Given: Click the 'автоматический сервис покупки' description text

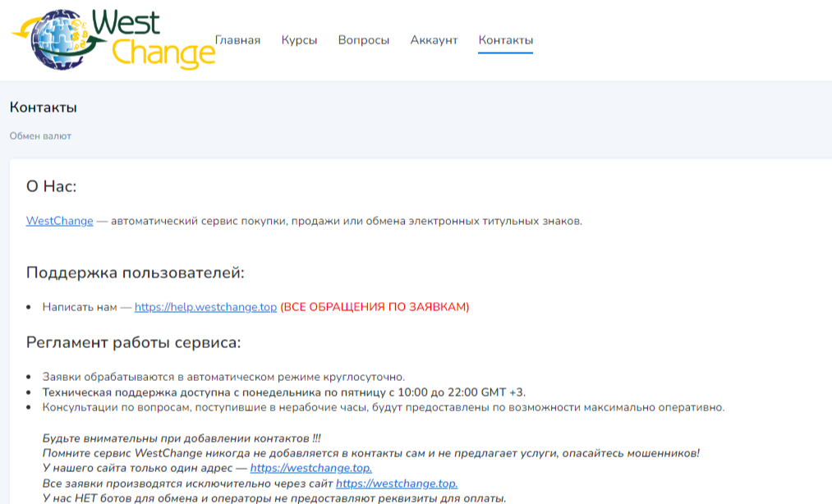Looking at the screenshot, I should (347, 221).
